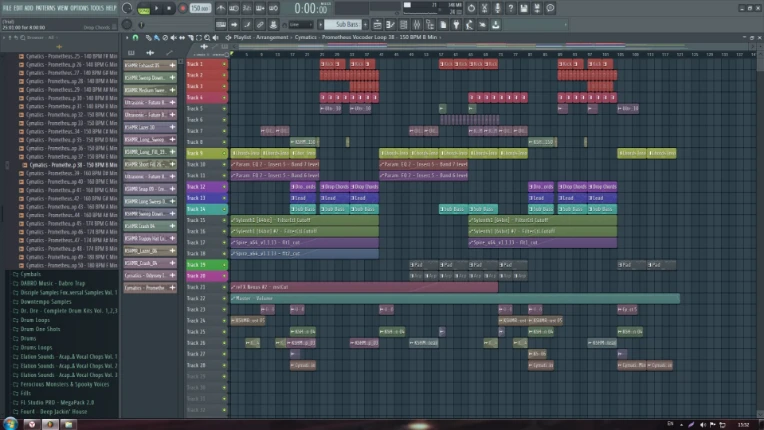The width and height of the screenshot is (764, 430).
Task: Open the HELP menu
Action: click(111, 8)
